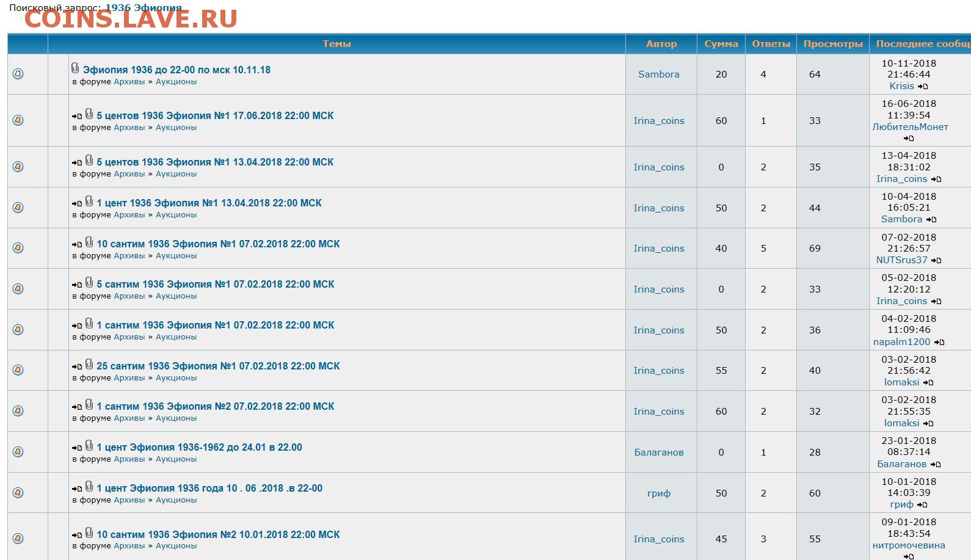The image size is (971, 560).
Task: Go to the last post by гриф
Action: tap(922, 505)
